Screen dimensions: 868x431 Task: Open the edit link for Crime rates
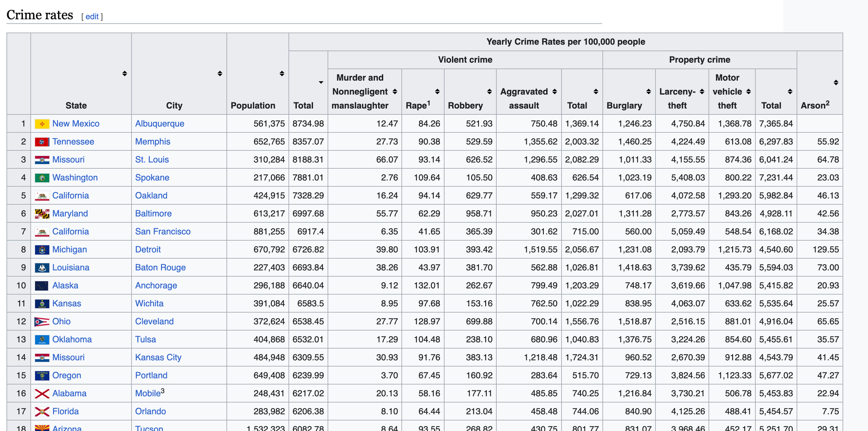[92, 17]
